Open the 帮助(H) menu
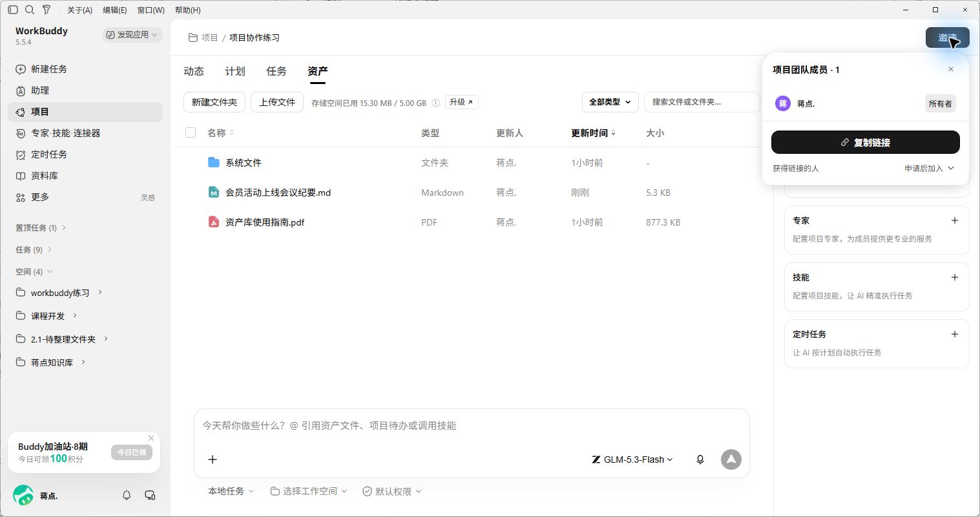This screenshot has width=980, height=517. click(x=188, y=10)
